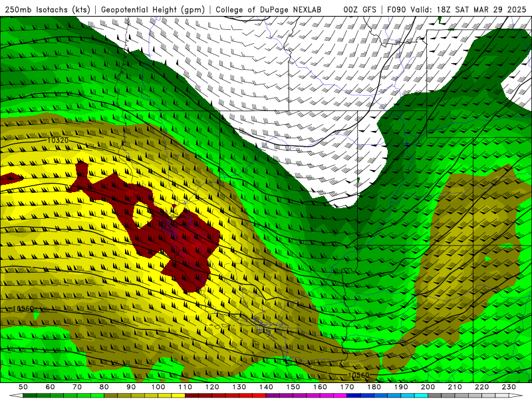Click the 190 value on the color scale
This screenshot has width=532, height=399.
point(401,387)
